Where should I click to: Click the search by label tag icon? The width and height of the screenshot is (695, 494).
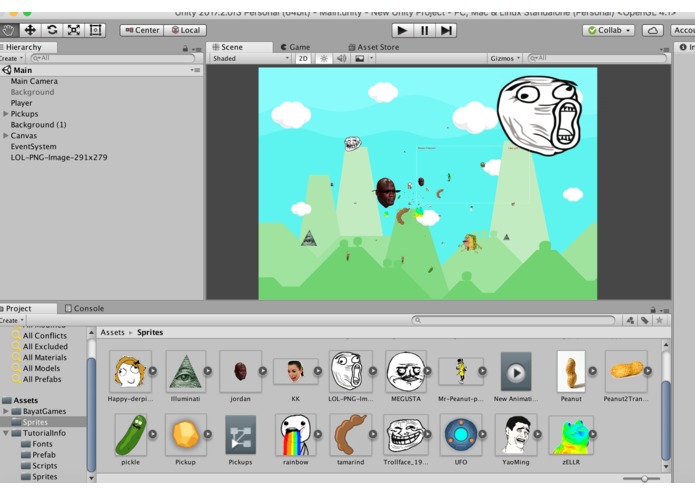645,320
